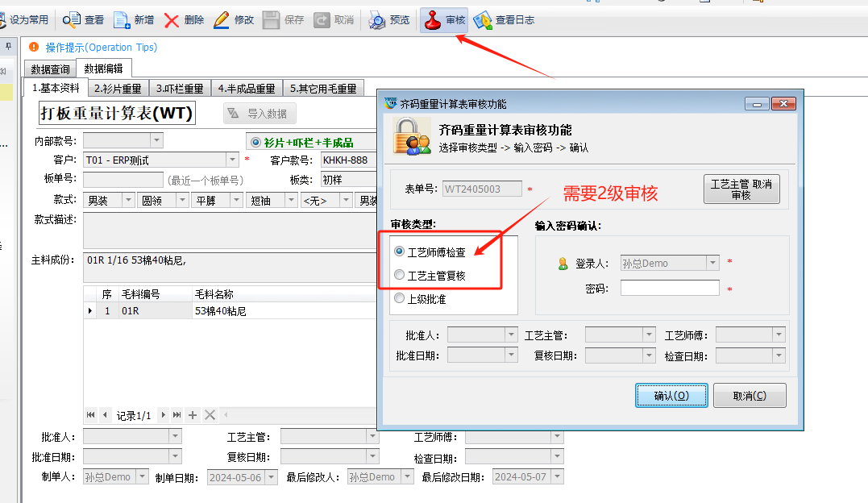The width and height of the screenshot is (868, 503).
Task: Click 工艺主管 取消审核 button
Action: (x=741, y=189)
